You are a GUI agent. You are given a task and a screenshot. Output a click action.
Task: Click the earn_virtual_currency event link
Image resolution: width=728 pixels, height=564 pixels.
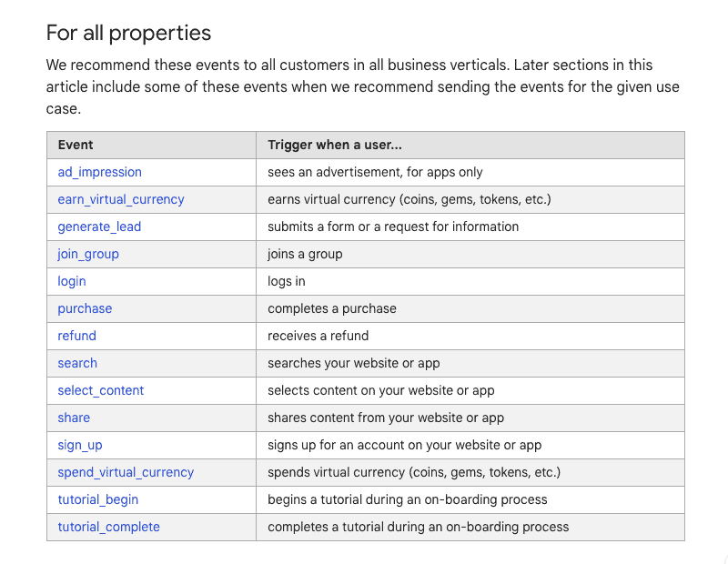pos(121,199)
